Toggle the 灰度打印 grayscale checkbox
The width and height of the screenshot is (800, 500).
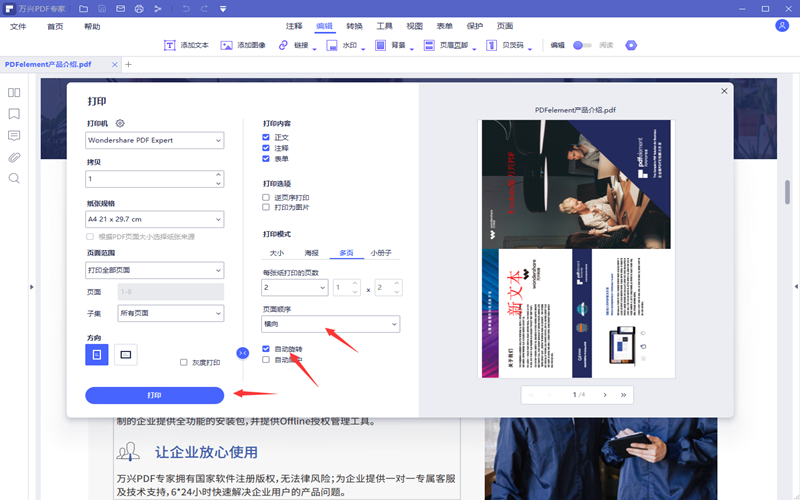[x=184, y=362]
